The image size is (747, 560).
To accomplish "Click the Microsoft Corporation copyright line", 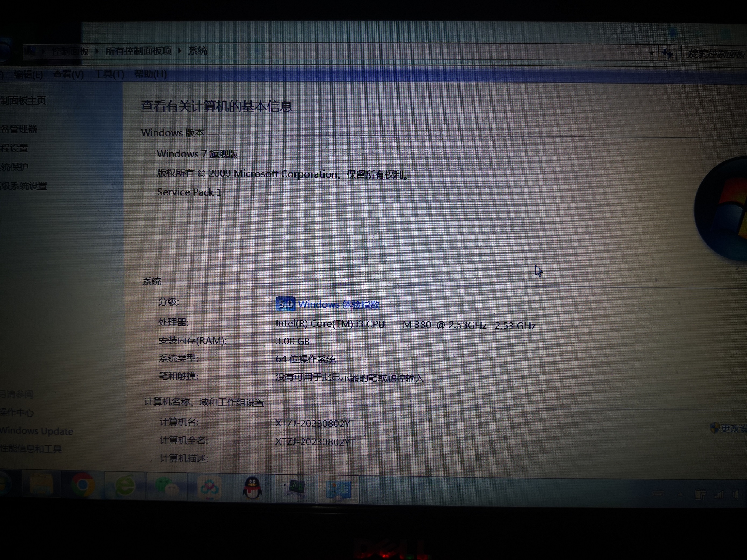I will (283, 174).
